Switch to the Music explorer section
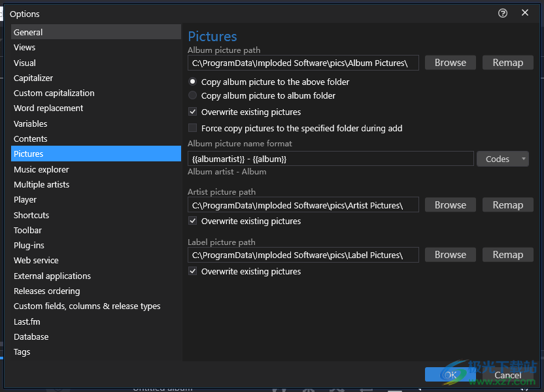 41,169
